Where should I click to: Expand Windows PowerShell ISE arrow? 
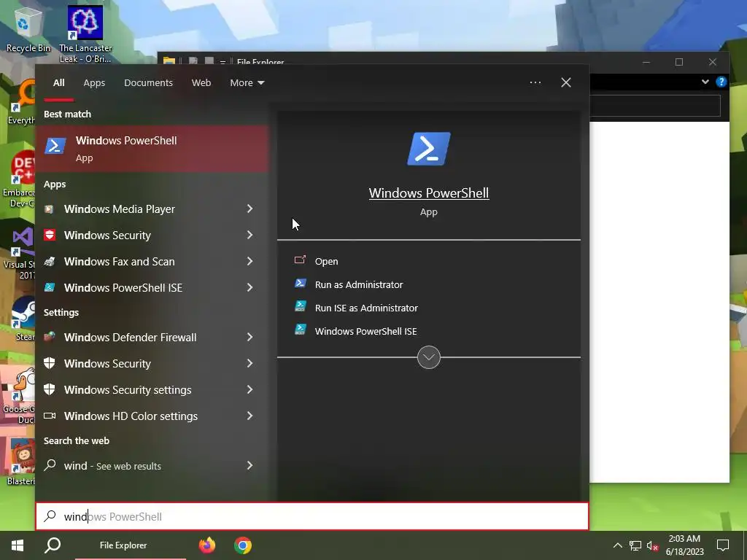coord(249,287)
